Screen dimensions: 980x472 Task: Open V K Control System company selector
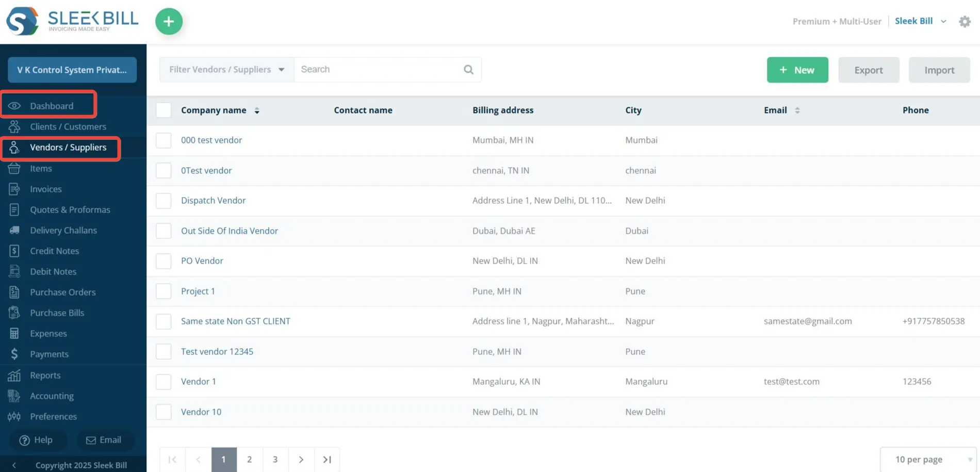[72, 70]
